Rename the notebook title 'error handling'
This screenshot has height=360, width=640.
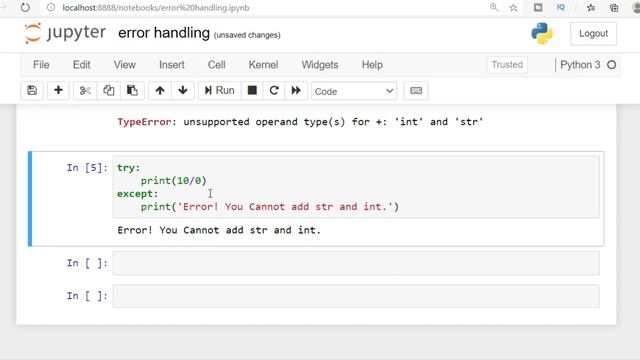tap(164, 33)
